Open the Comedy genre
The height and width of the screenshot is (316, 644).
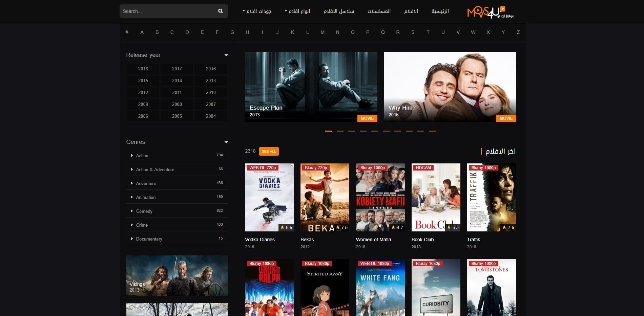[x=144, y=211]
